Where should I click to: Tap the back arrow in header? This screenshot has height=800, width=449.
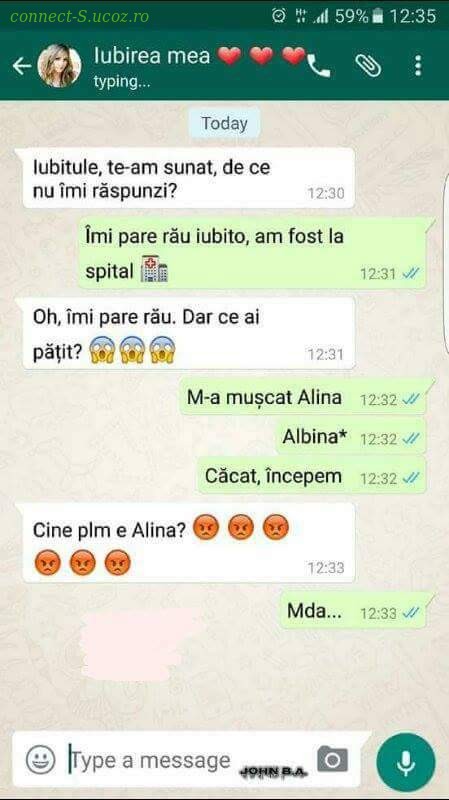click(21, 66)
